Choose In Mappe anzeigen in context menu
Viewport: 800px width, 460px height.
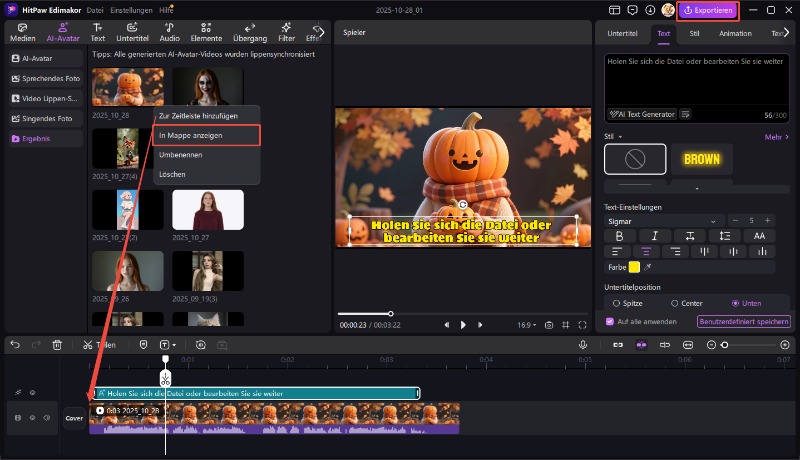click(x=207, y=135)
